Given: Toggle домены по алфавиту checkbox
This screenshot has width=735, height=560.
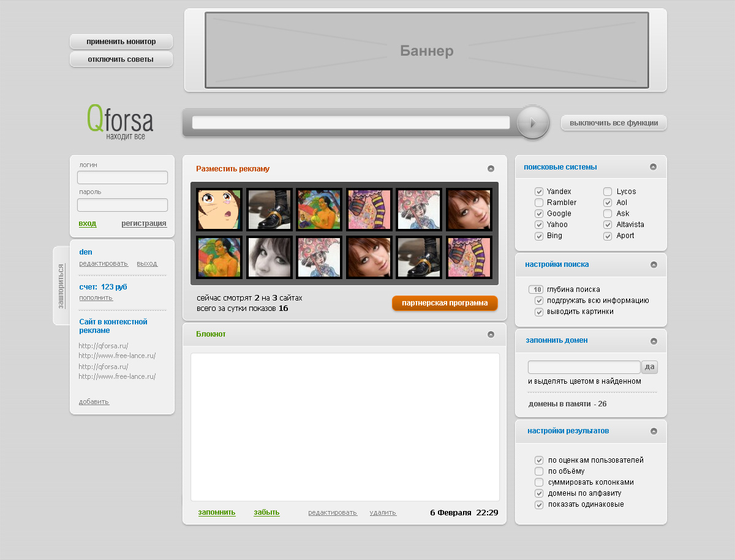Looking at the screenshot, I should (539, 493).
